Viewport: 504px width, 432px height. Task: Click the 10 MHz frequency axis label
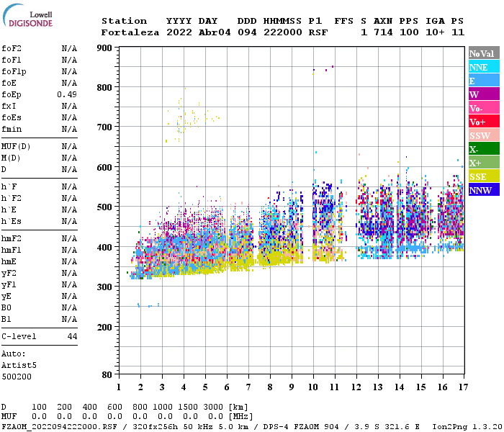tap(313, 387)
